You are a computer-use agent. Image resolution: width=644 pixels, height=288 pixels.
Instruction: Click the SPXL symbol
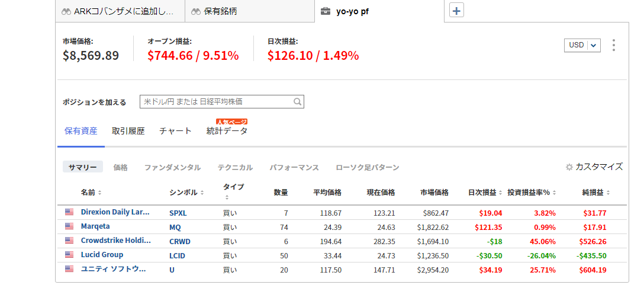click(x=178, y=213)
